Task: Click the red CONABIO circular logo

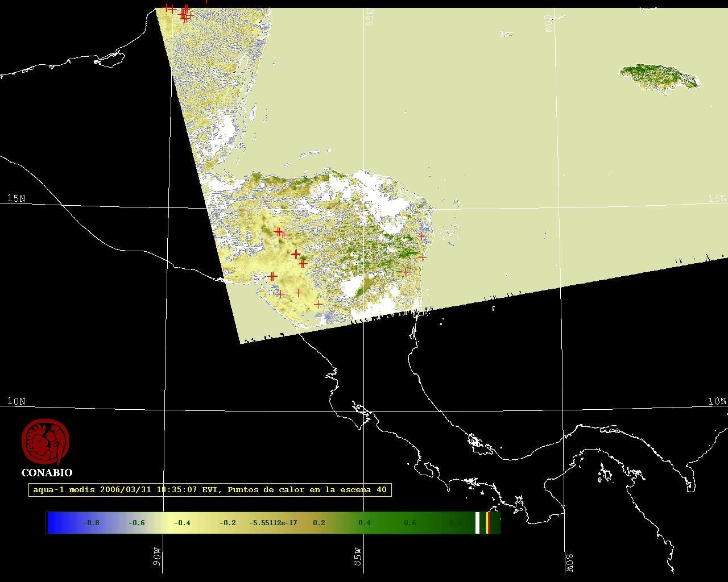Action: 45,442
